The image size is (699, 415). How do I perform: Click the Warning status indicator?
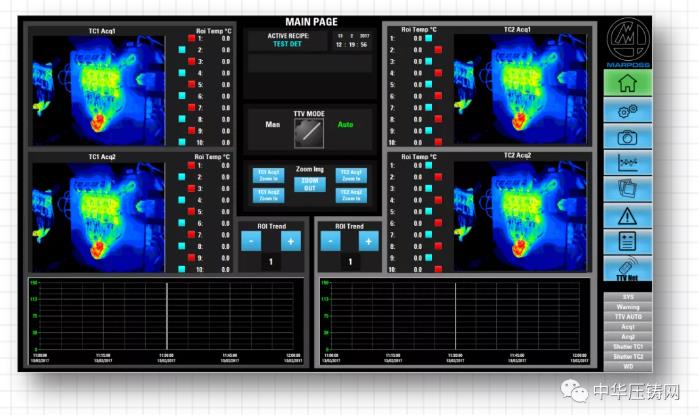[x=628, y=307]
